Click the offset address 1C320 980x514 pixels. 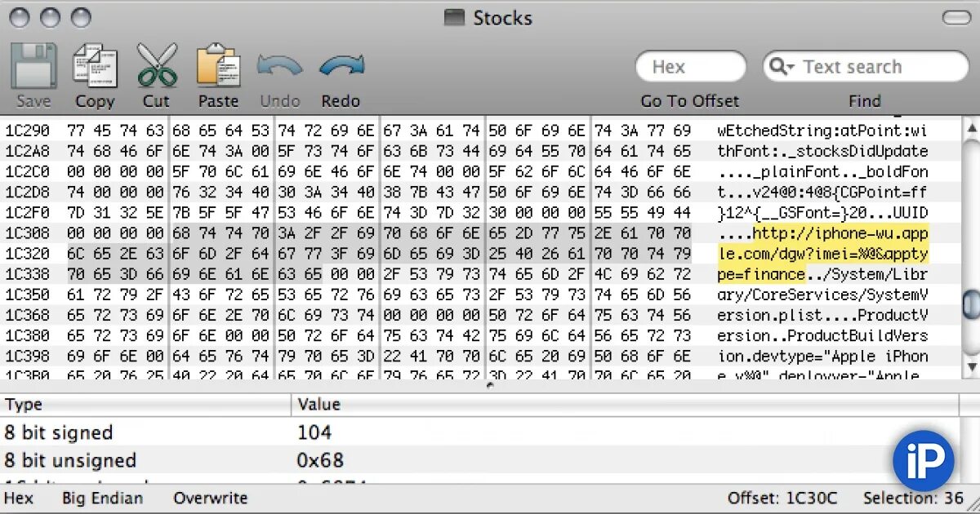pyautogui.click(x=27, y=253)
